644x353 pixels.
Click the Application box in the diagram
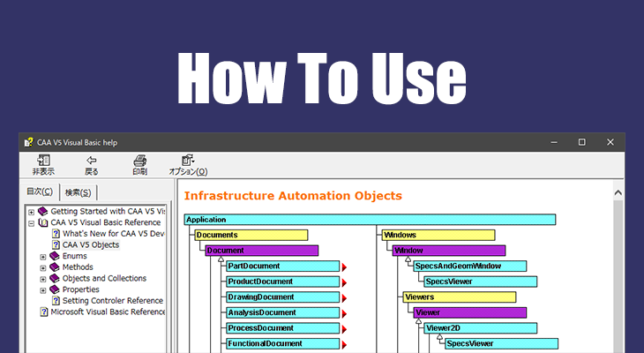[x=370, y=220]
